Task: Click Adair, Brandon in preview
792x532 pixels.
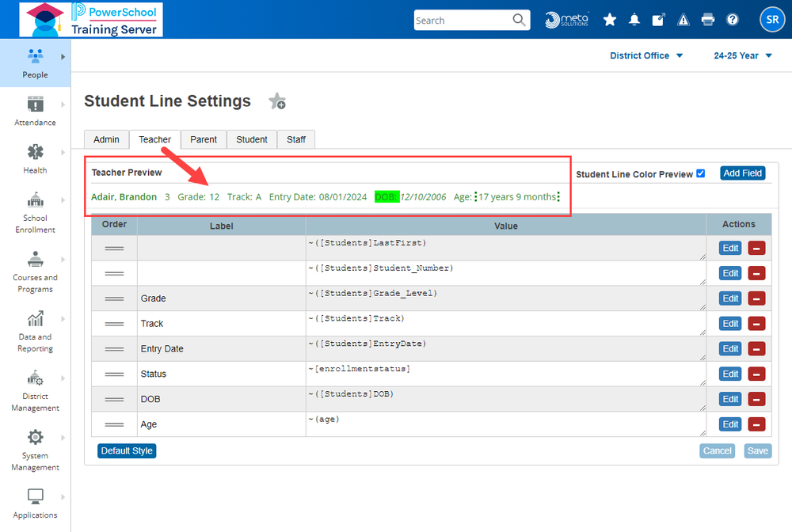Action: tap(124, 197)
